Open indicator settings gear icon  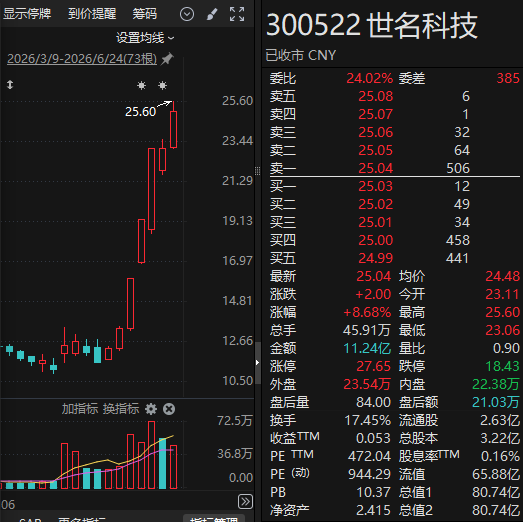click(x=151, y=409)
